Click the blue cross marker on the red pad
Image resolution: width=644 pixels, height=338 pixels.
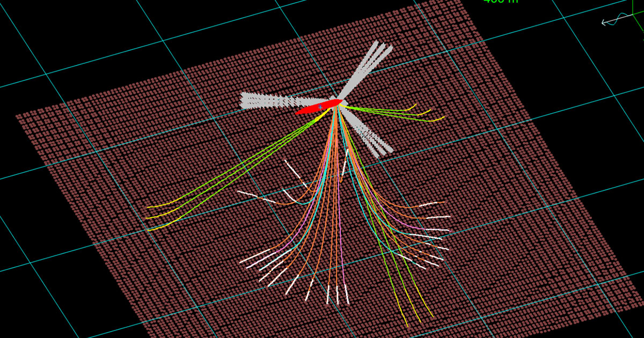(x=320, y=107)
